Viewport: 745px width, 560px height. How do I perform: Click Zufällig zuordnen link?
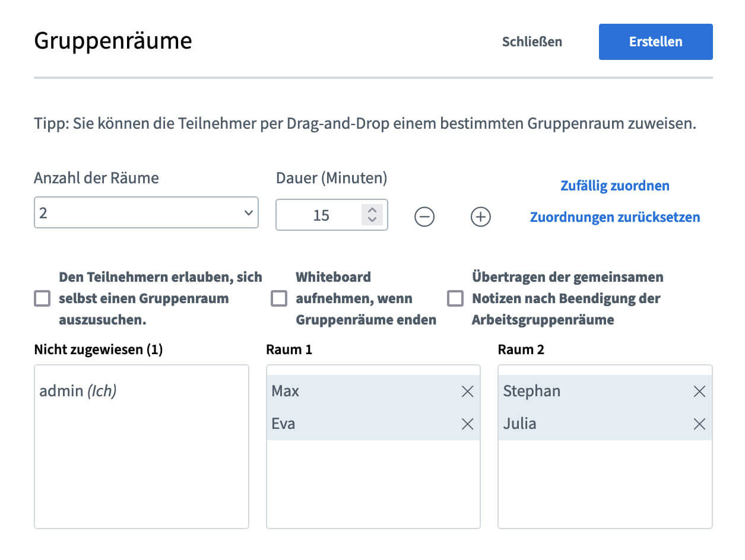615,186
